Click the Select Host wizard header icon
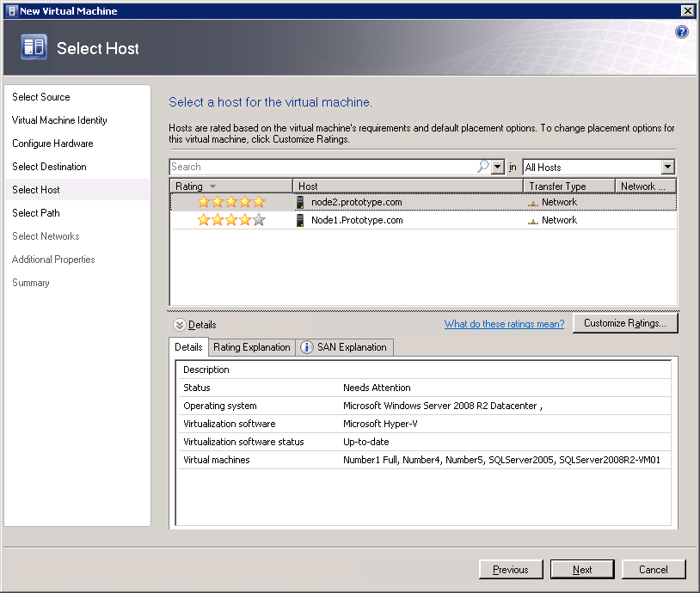 pyautogui.click(x=34, y=47)
